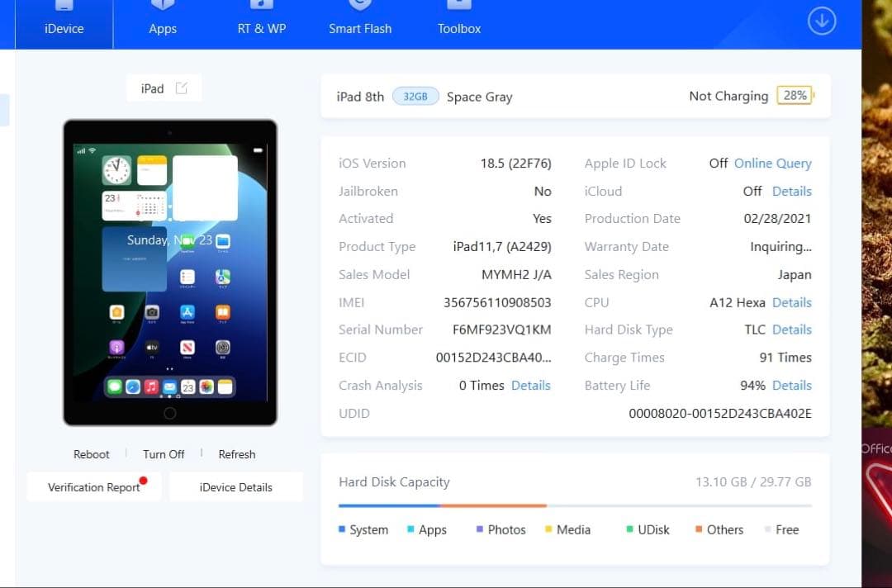Click the iOS version 18.5 (22F76)

[x=516, y=164]
